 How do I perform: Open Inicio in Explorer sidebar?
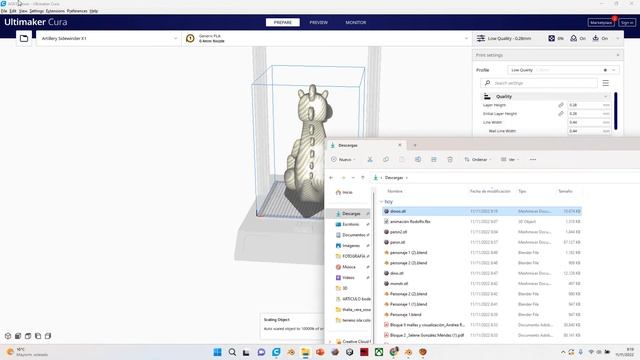(x=347, y=192)
